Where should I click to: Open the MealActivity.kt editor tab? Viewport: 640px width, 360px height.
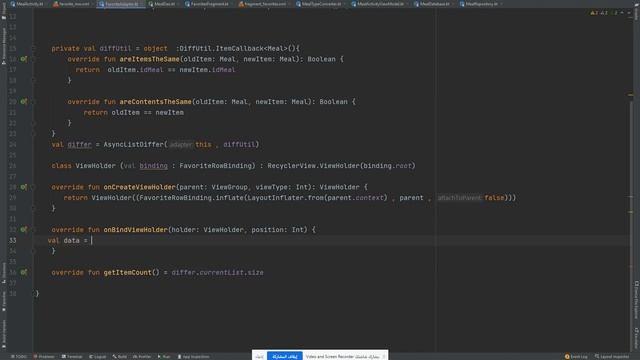[27, 4]
